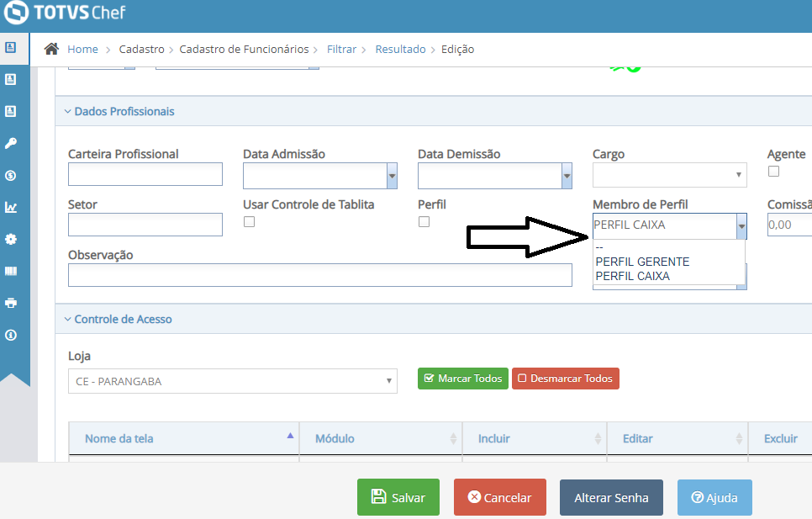
Task: Open the Loja dropdown CE - PARANGABA
Action: pos(233,381)
